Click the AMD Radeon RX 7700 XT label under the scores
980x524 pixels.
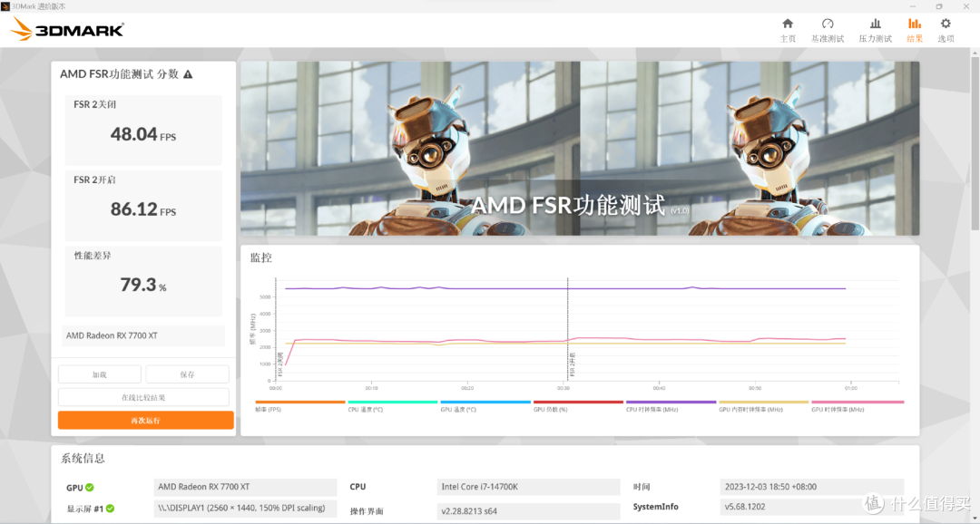coord(143,336)
